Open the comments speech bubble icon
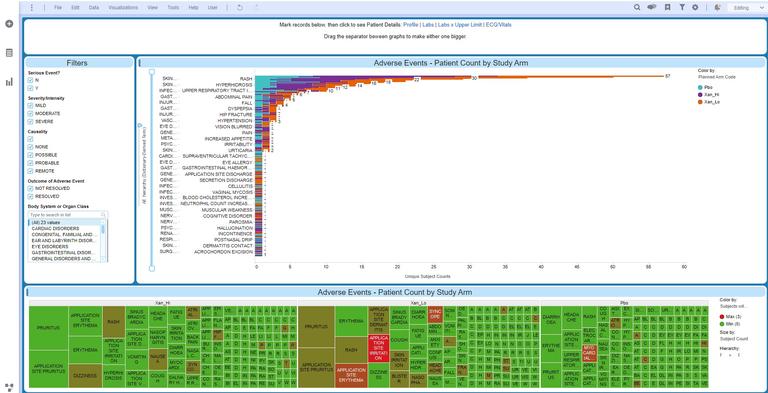This screenshot has width=768, height=393. (x=651, y=7)
